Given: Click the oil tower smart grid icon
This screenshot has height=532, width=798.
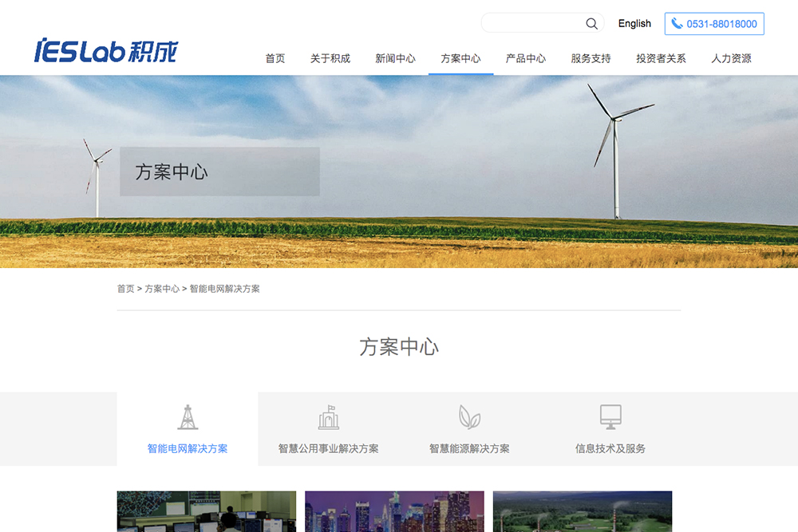Looking at the screenshot, I should point(188,417).
